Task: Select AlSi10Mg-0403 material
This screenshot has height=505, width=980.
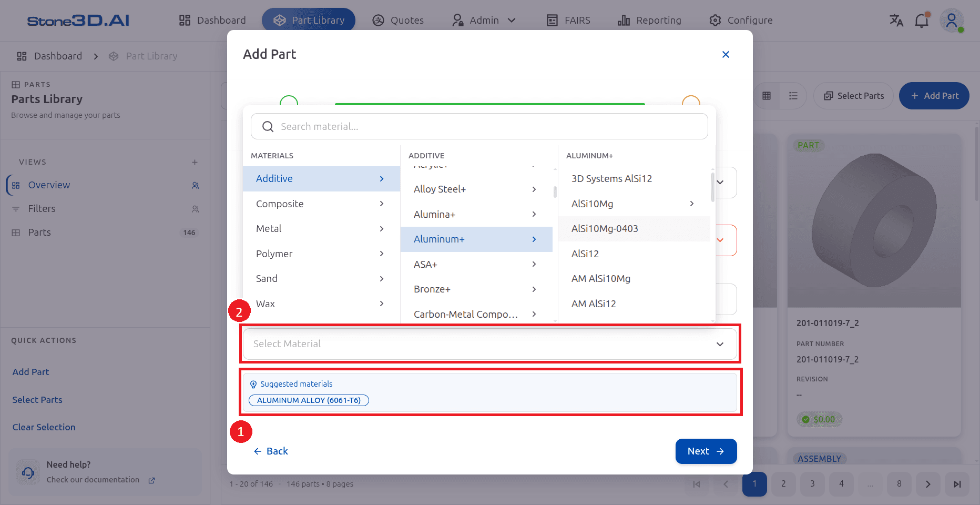Action: coord(634,229)
